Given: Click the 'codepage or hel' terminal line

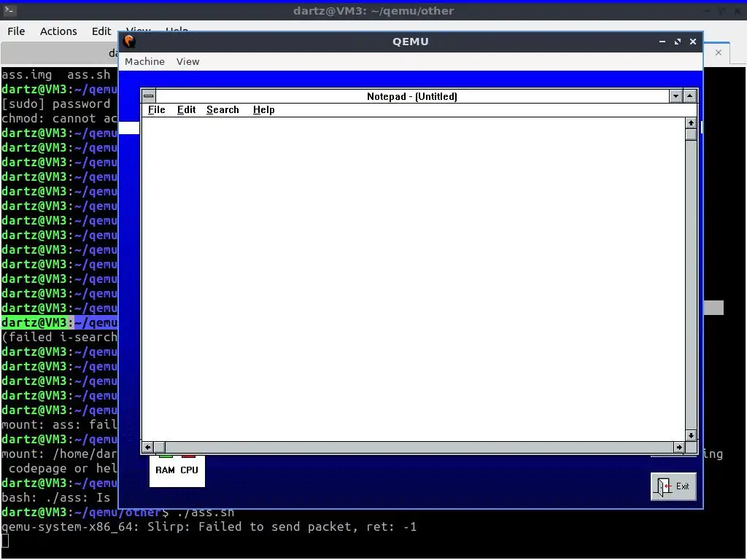Looking at the screenshot, I should click(x=63, y=468).
